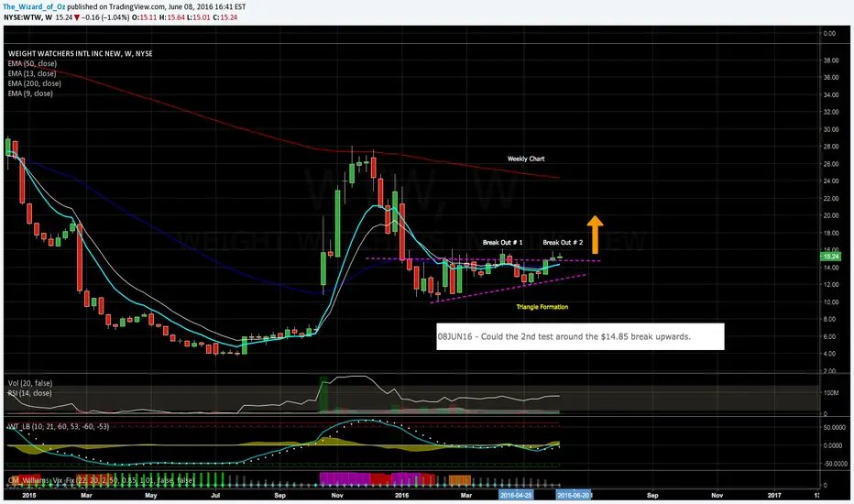This screenshot has width=854, height=504.
Task: Click the 2017 label on time axis
Action: (x=774, y=495)
